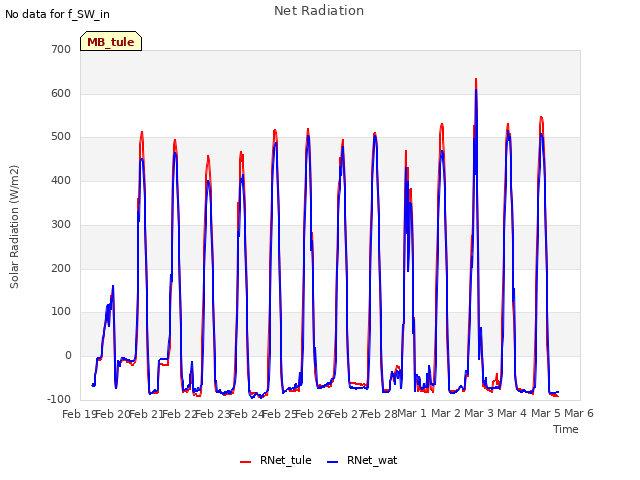Click the Time axis label
The image size is (640, 480).
coord(566,429)
